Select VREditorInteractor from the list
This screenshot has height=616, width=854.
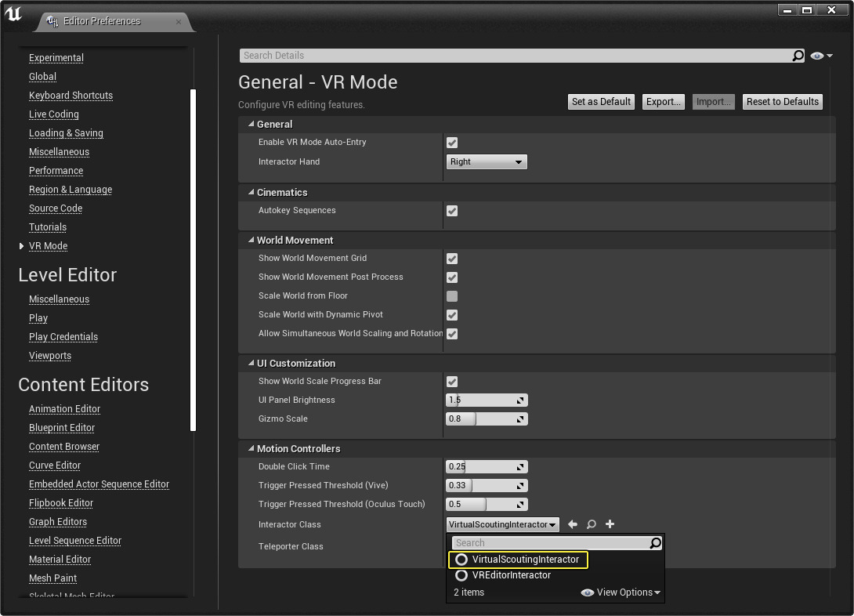(511, 575)
